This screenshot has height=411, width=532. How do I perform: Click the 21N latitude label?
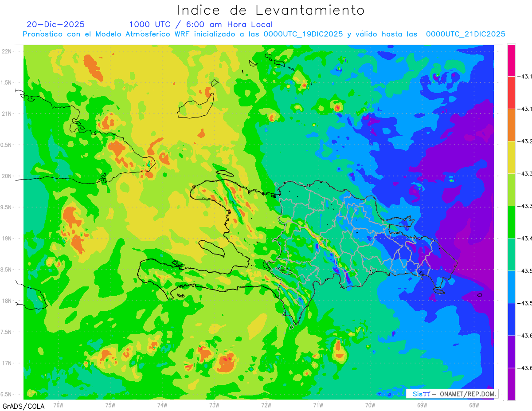click(7, 114)
